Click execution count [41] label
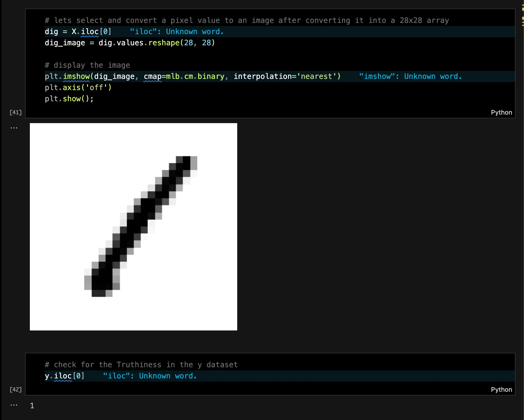524x420 pixels. coord(15,112)
